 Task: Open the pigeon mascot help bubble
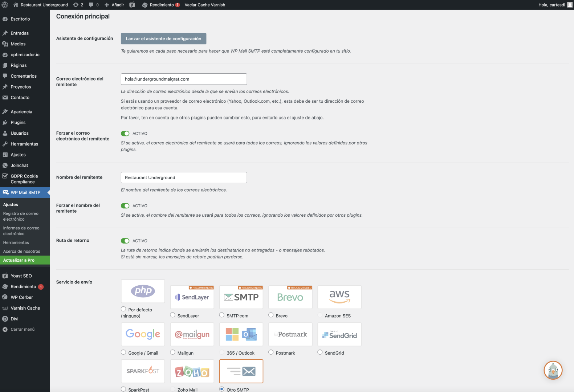pyautogui.click(x=553, y=370)
